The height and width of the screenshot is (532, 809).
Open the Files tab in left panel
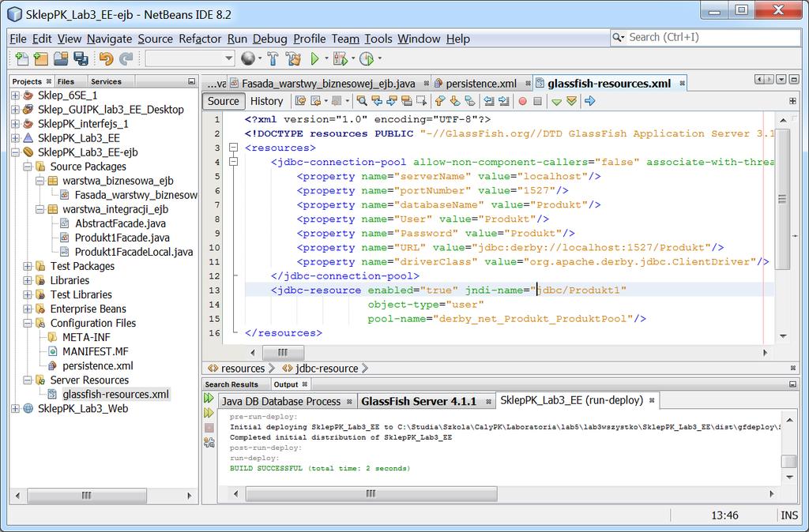(x=66, y=81)
